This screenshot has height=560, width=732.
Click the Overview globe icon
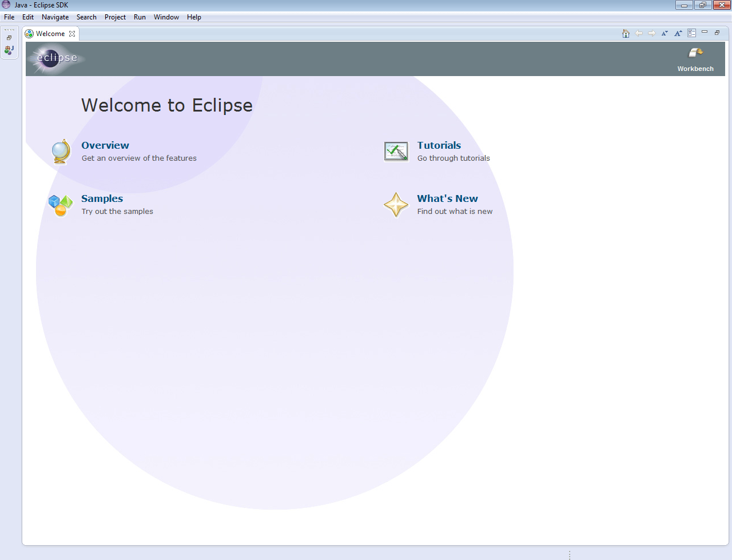pyautogui.click(x=61, y=152)
